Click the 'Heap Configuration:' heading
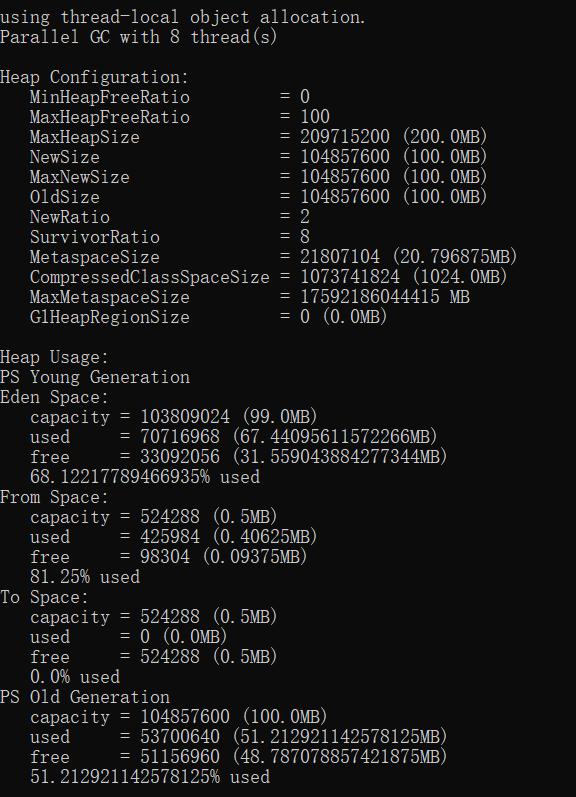576x797 pixels. pos(94,77)
